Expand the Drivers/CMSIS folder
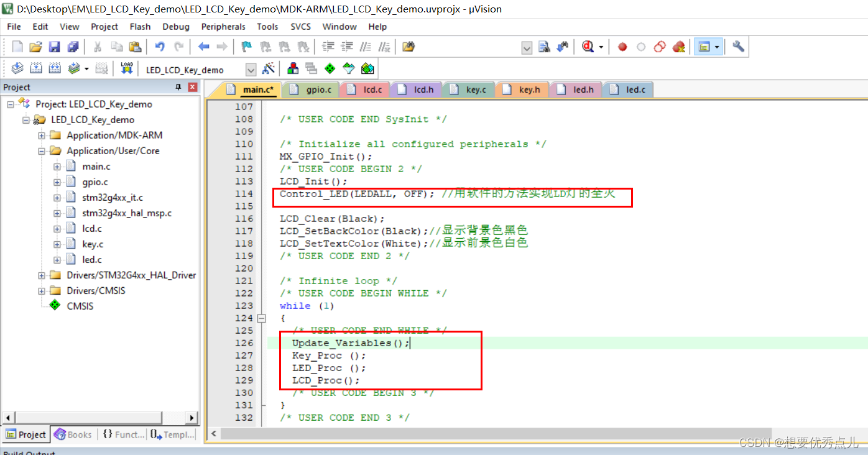Screen dimensions: 868x455 pos(41,290)
